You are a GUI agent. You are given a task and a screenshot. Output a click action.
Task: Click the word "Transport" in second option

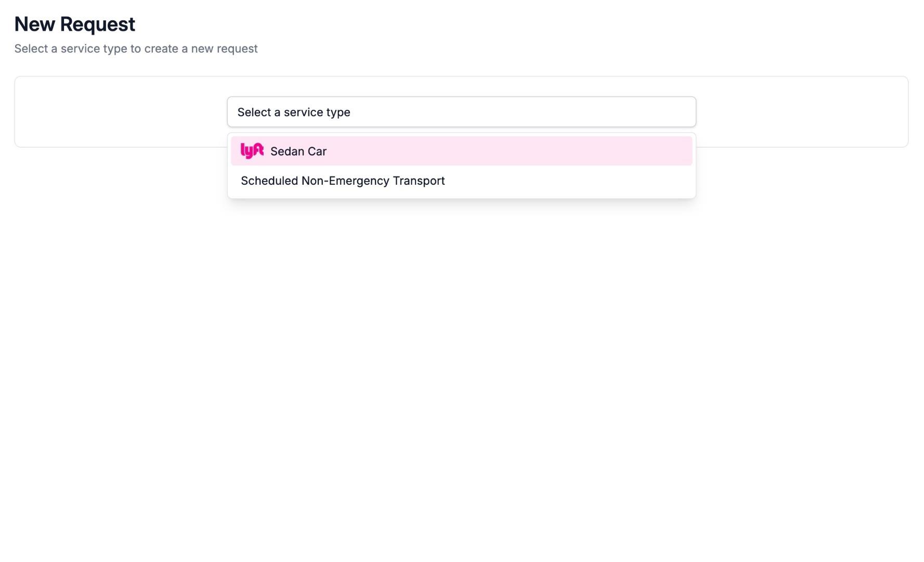pos(419,181)
